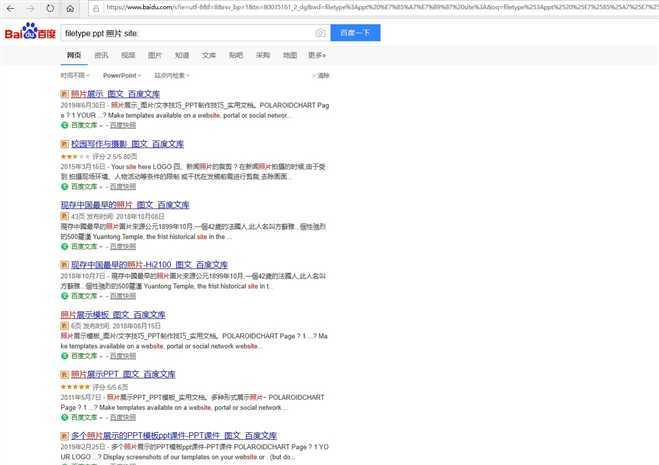Screen dimensions: 659x465
Task: Open result 现存中国最早的照片-Hi2100
Action: pos(149,264)
